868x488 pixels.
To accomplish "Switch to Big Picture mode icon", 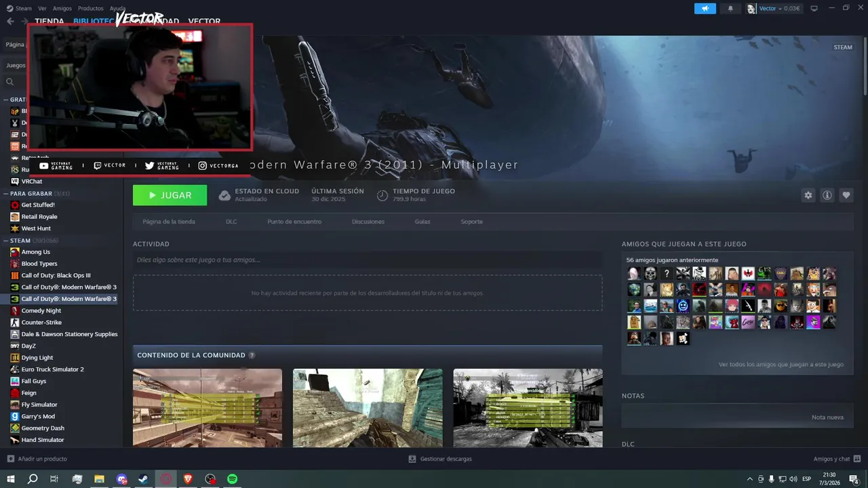I will pyautogui.click(x=814, y=8).
